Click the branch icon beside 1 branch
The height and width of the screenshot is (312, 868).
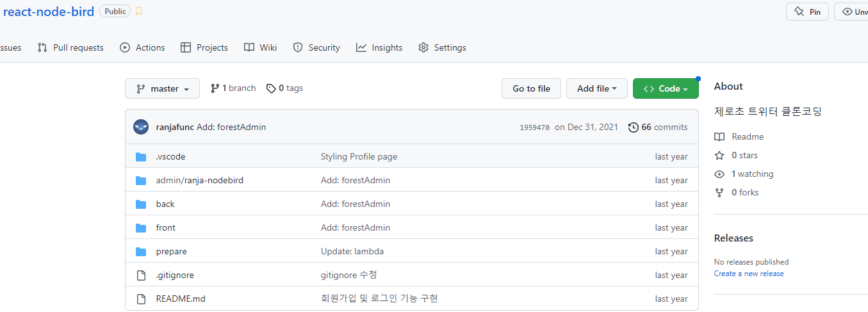tap(215, 88)
